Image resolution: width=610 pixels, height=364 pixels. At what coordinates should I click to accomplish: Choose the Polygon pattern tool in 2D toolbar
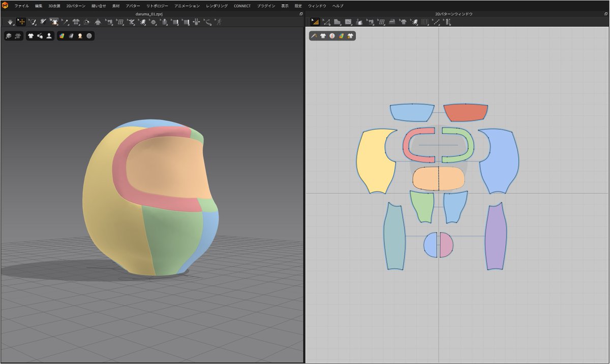coord(337,22)
